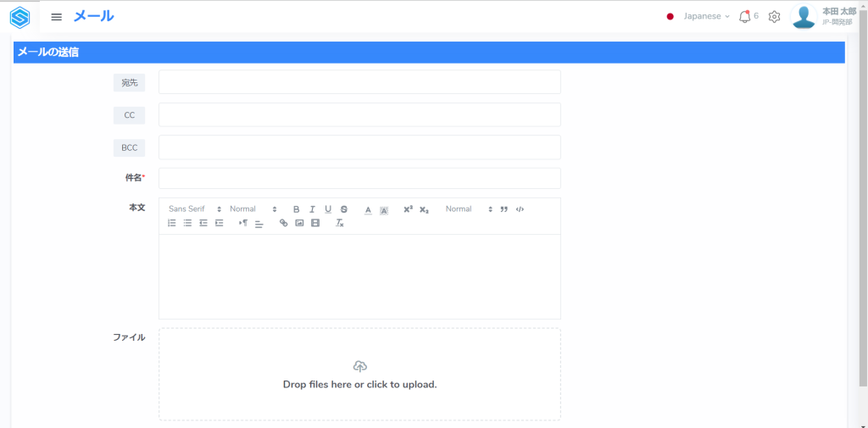Pick the text color tool
This screenshot has width=868, height=428.
(368, 209)
